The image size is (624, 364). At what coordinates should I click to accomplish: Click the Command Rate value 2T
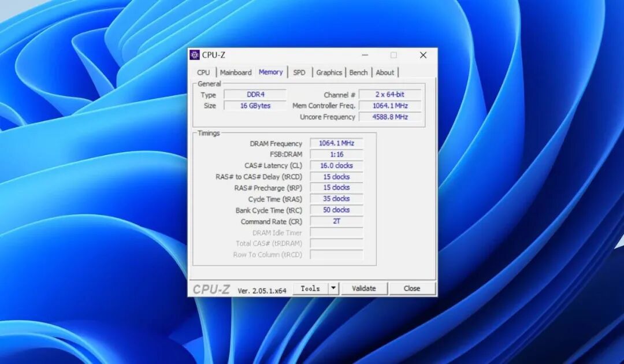[x=336, y=221]
